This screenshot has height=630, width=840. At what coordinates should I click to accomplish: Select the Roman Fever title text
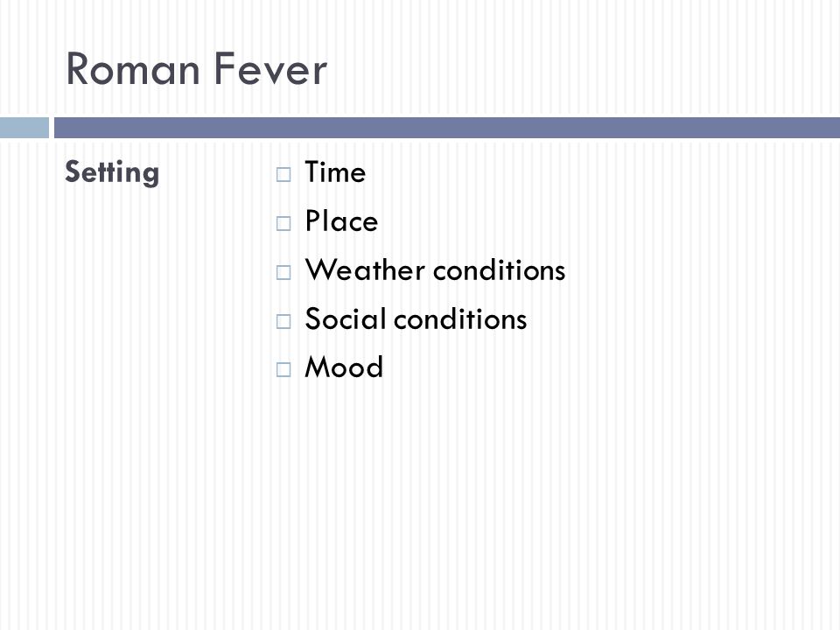click(x=196, y=69)
